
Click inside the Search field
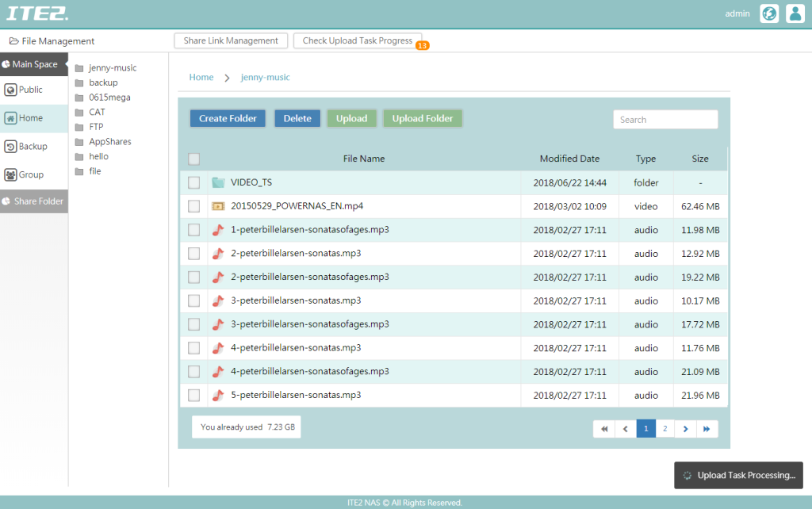(x=665, y=119)
